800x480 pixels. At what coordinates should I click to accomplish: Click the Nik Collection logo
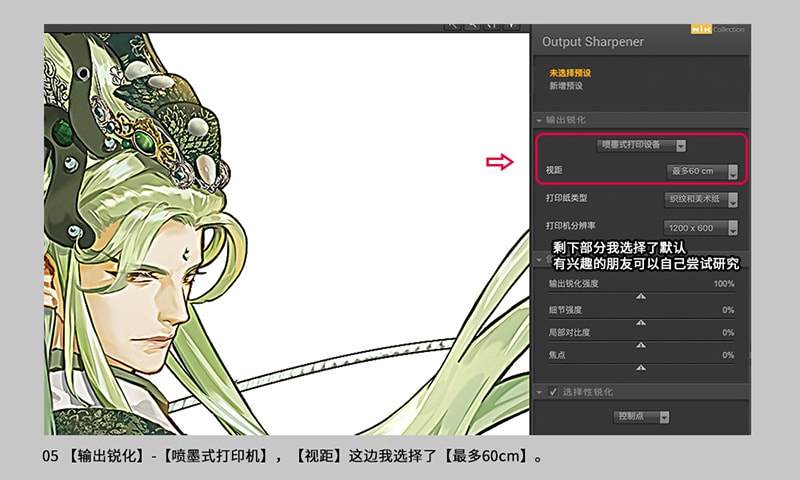(718, 30)
